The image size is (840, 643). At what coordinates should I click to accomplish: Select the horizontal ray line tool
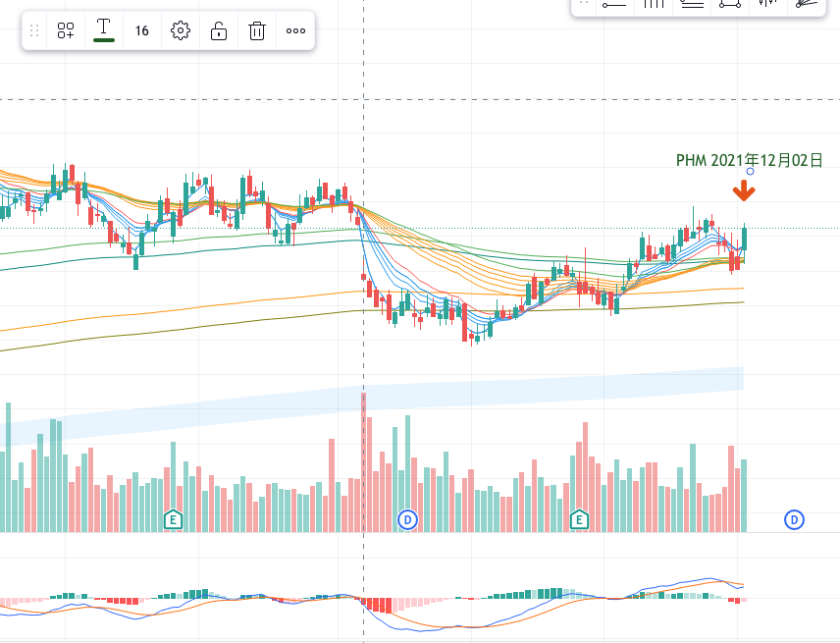click(614, 4)
